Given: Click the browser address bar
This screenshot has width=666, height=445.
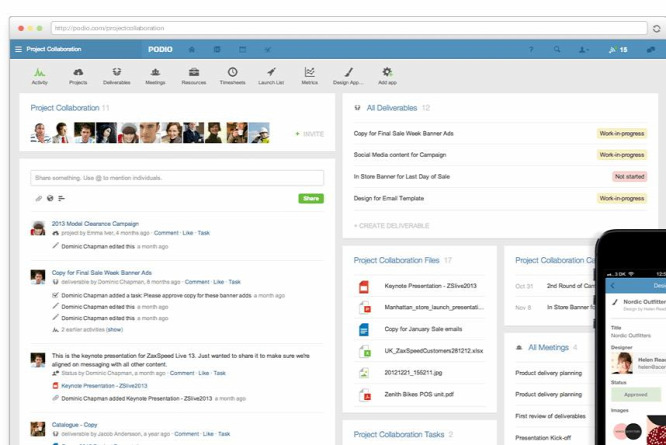Looking at the screenshot, I should pyautogui.click(x=349, y=28).
